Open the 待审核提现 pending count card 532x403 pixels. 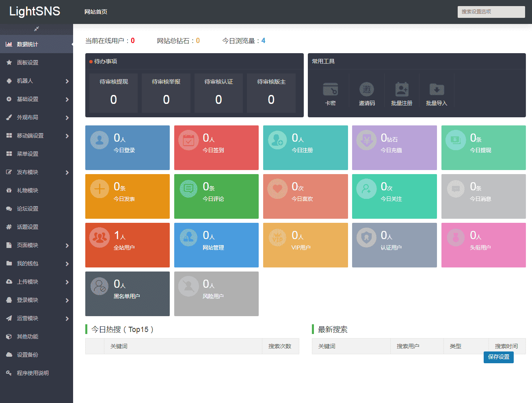coord(114,93)
